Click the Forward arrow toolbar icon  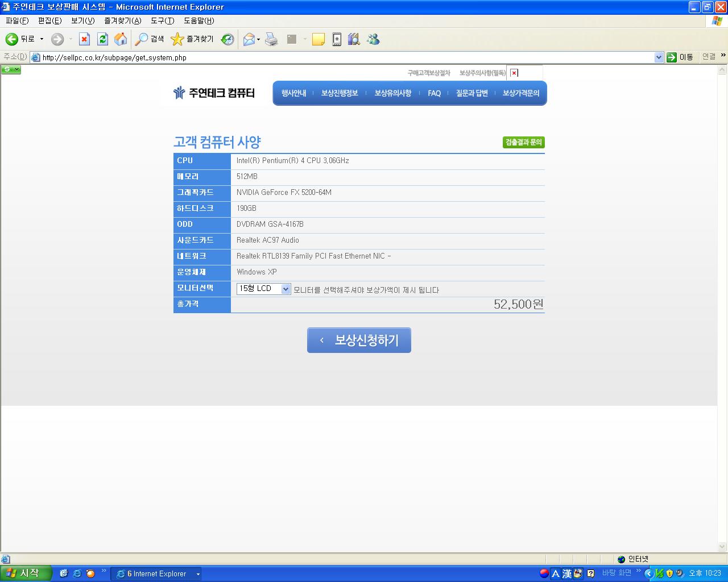[57, 39]
